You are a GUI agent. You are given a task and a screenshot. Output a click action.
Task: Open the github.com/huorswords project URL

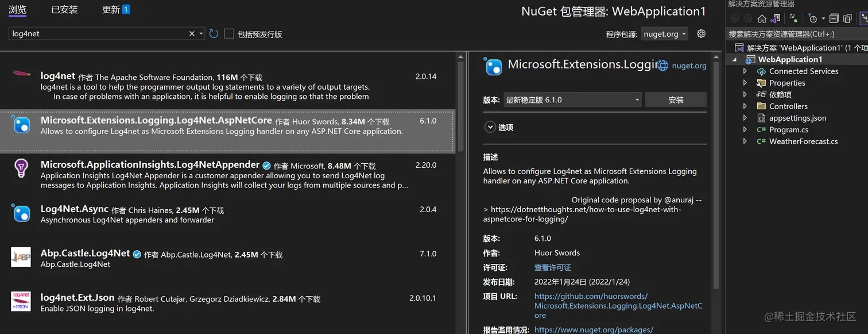(618, 306)
